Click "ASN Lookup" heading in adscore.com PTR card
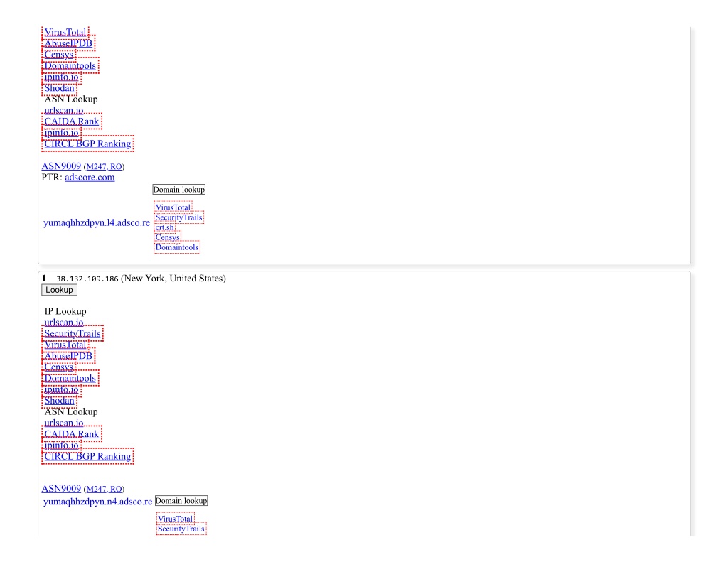The image size is (728, 562). pyautogui.click(x=71, y=99)
